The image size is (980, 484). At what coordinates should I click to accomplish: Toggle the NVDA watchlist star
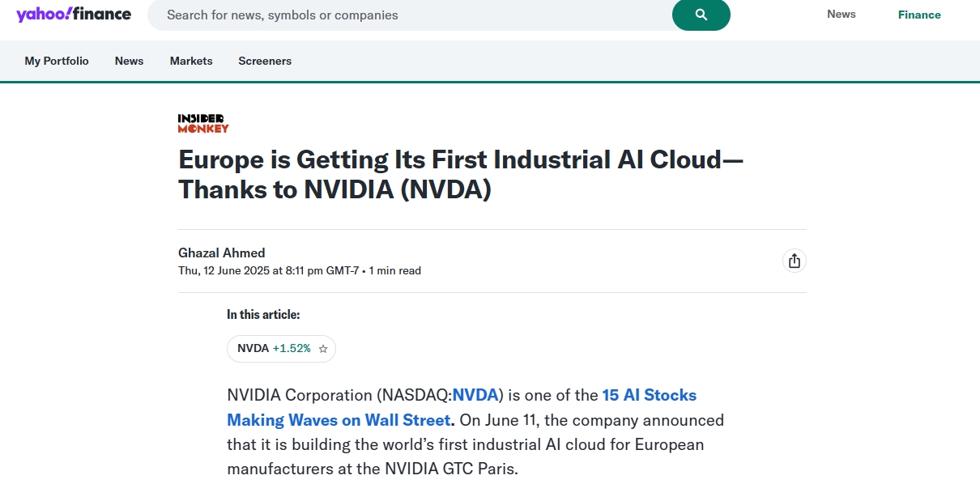pos(323,349)
